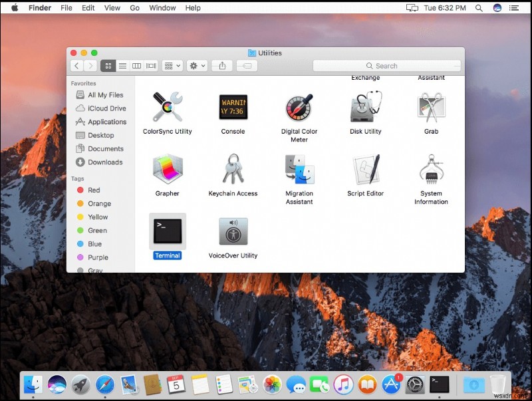Open the arrange-by dropdown

click(x=172, y=65)
